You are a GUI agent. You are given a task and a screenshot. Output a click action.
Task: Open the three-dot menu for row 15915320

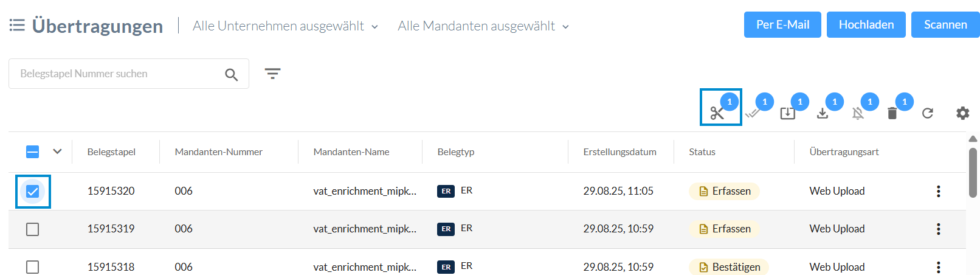[x=939, y=191]
